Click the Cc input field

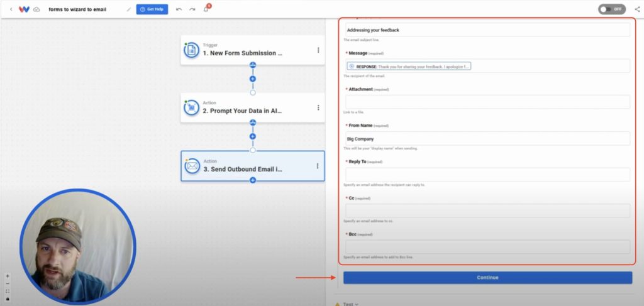pos(487,211)
